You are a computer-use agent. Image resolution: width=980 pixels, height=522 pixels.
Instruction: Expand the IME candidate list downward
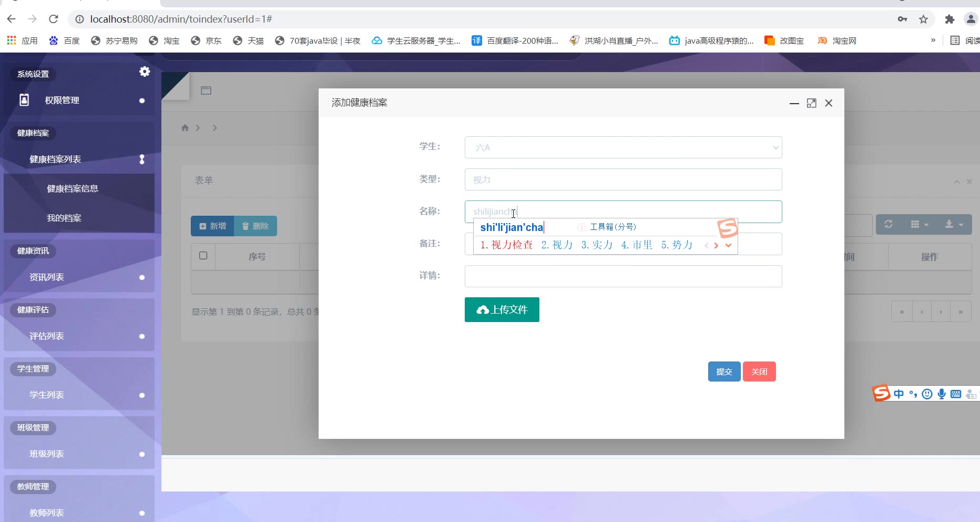tap(728, 245)
